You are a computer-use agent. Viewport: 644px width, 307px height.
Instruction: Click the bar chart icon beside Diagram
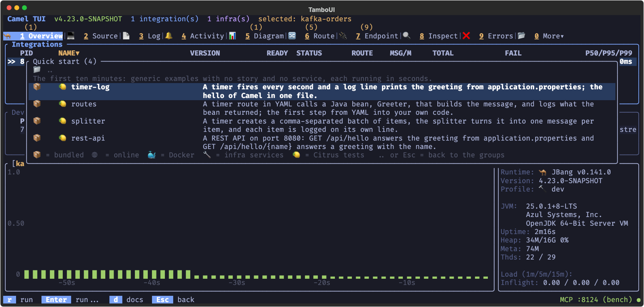point(232,36)
